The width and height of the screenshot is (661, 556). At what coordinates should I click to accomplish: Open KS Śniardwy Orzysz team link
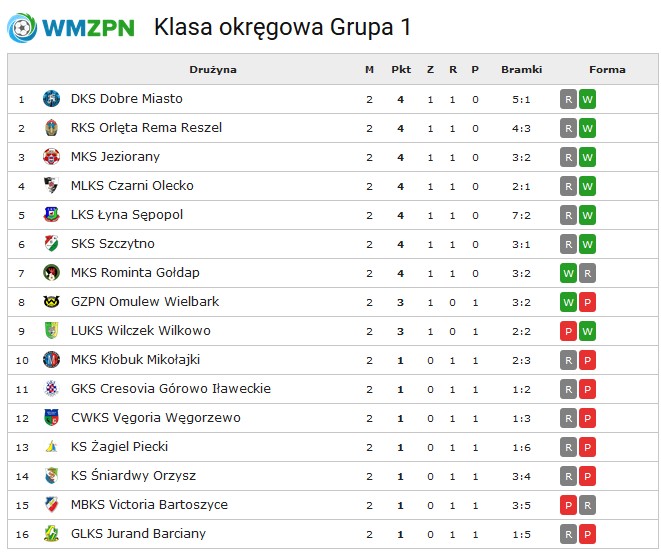coord(133,475)
